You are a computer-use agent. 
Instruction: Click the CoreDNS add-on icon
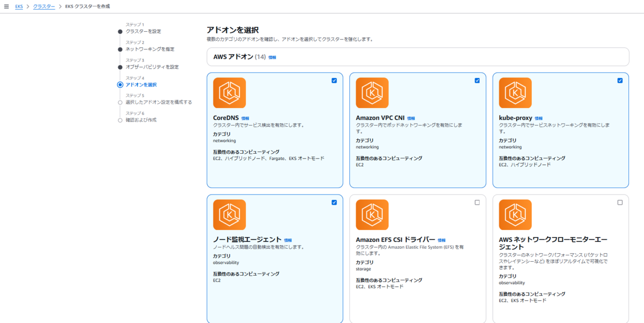229,93
